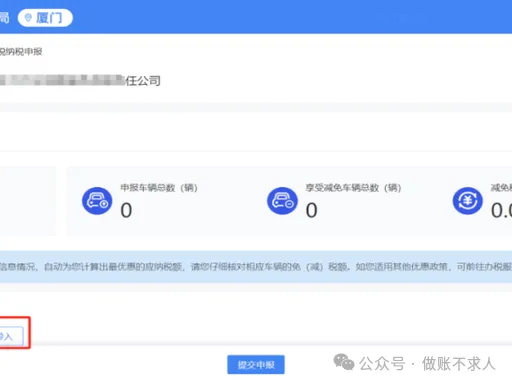Screen dimensions: 512x384
Task: Click the partially visible 局 header text
Action: click(4, 18)
